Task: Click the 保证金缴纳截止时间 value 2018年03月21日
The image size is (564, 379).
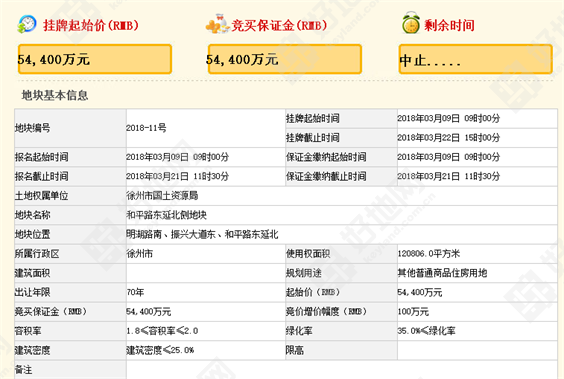Action: [449, 177]
